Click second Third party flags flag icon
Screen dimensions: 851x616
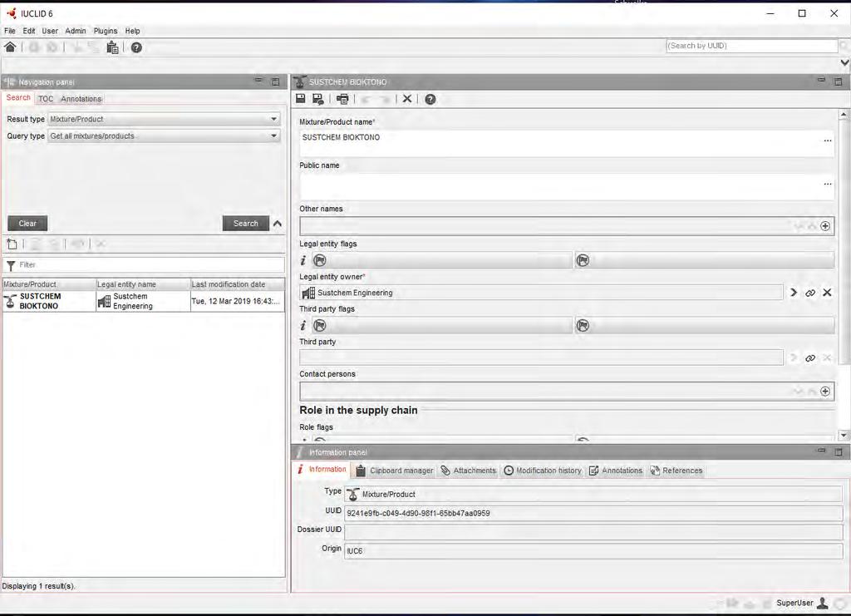(583, 326)
